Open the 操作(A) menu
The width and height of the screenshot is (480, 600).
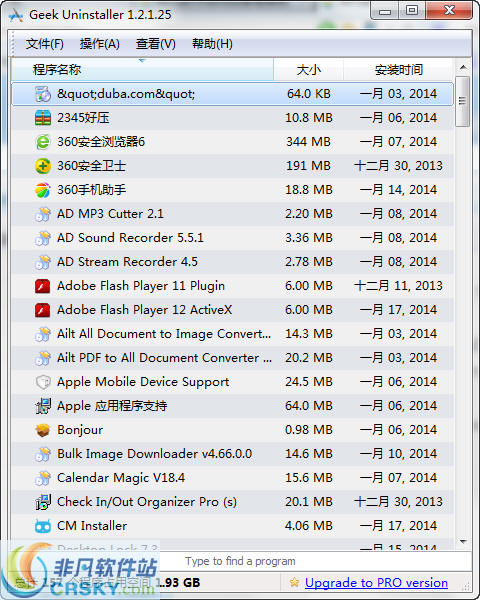coord(100,44)
